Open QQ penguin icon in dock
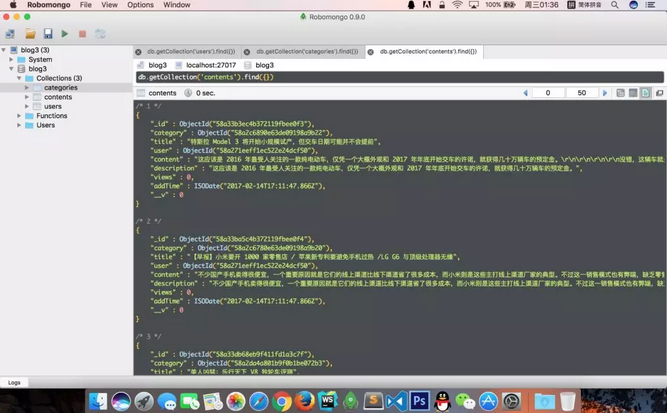The width and height of the screenshot is (667, 413). click(442, 401)
